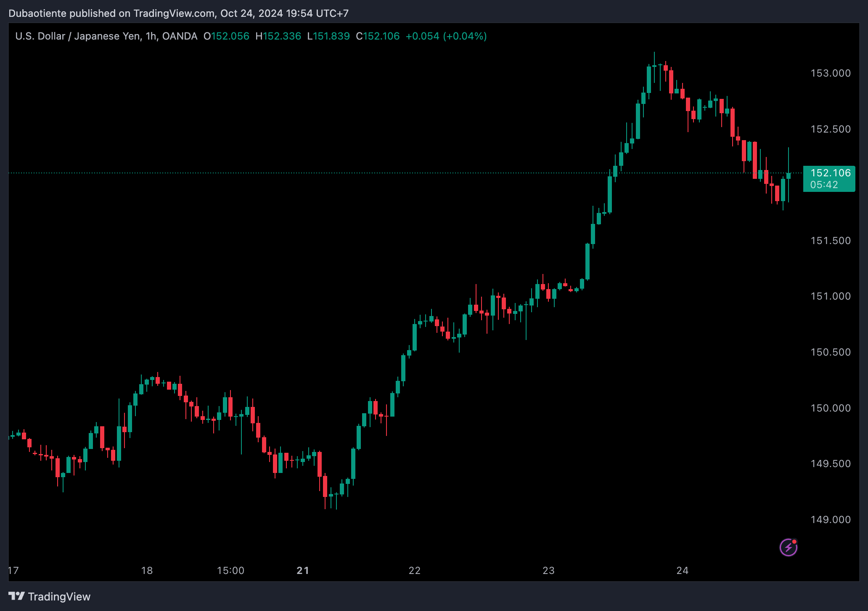Select the chart title U.S. Dollar / Japanese Yen
The width and height of the screenshot is (868, 611).
pyautogui.click(x=78, y=36)
